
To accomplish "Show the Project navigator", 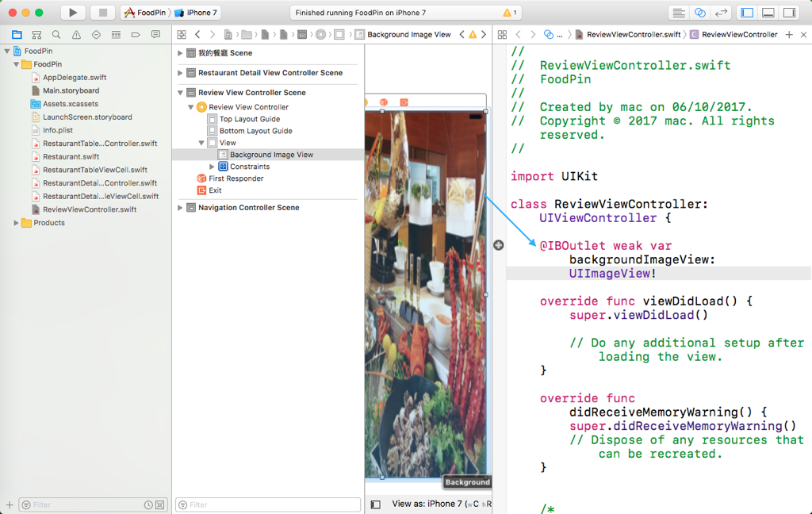I will point(17,35).
